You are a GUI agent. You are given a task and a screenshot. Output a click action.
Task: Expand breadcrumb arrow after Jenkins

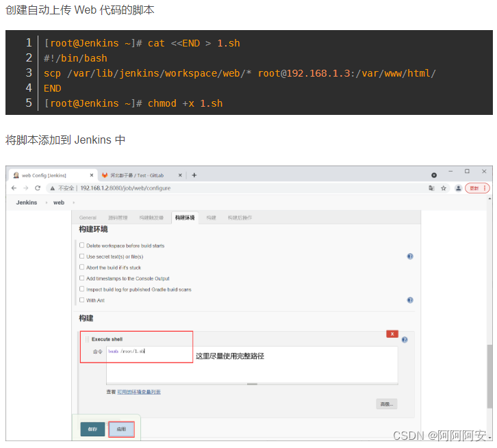(47, 202)
